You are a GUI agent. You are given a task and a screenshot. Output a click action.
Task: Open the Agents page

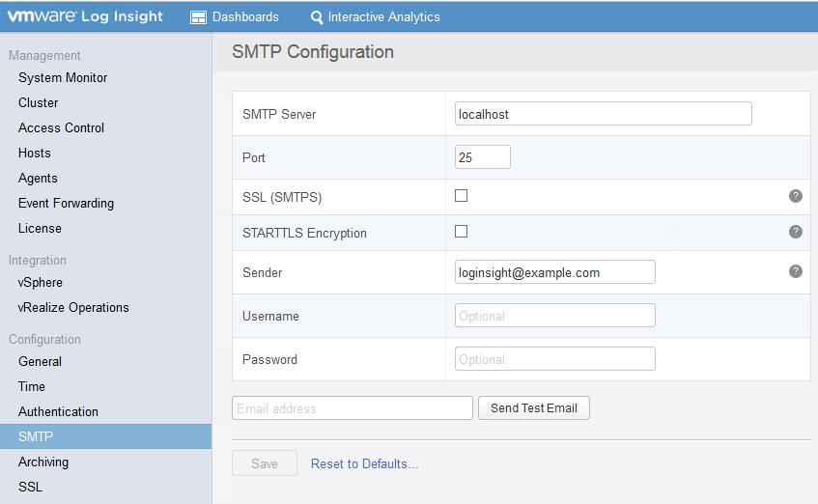[38, 178]
